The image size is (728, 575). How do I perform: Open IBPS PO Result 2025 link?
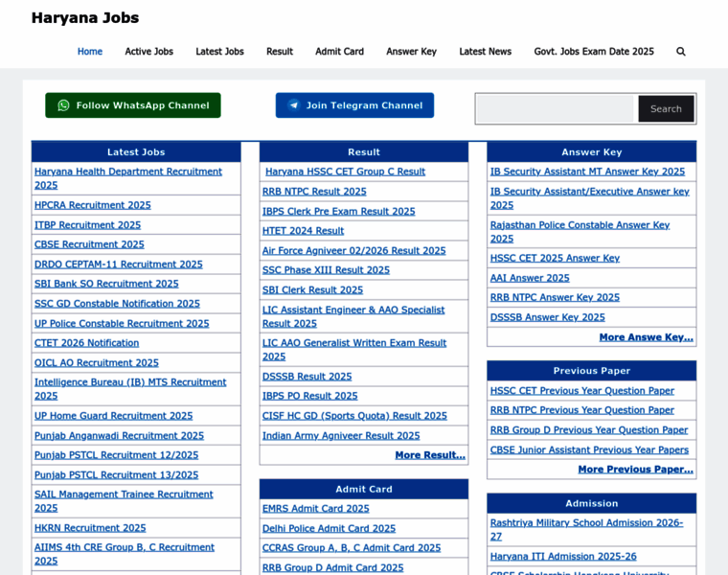pos(309,396)
